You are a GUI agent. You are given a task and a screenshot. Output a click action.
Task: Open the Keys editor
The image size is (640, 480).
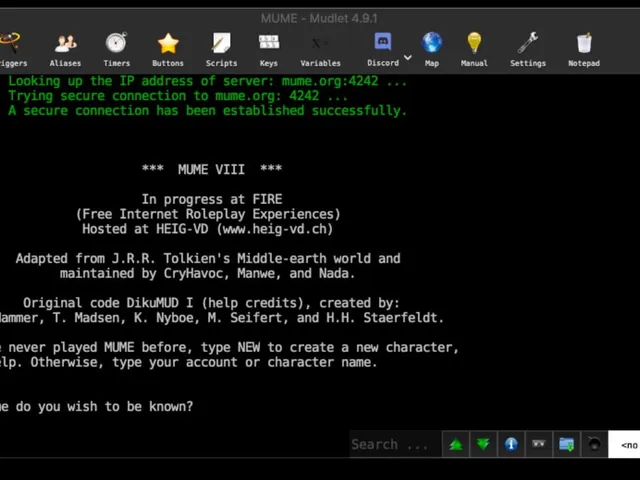click(x=269, y=50)
